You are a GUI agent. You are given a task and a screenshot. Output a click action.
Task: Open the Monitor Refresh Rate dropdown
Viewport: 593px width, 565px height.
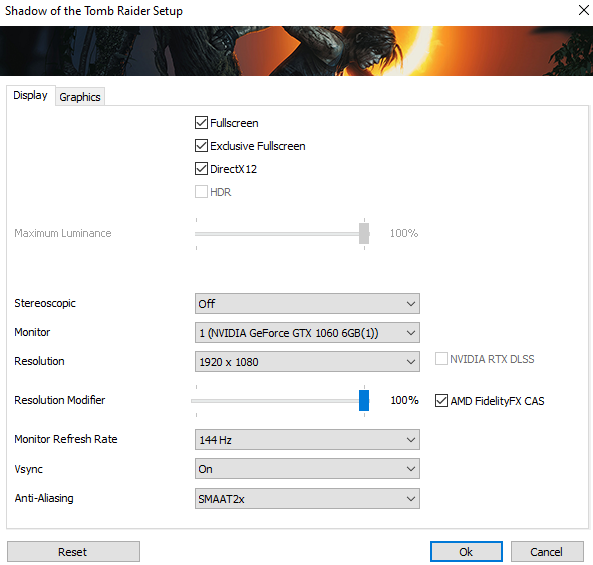(x=307, y=439)
